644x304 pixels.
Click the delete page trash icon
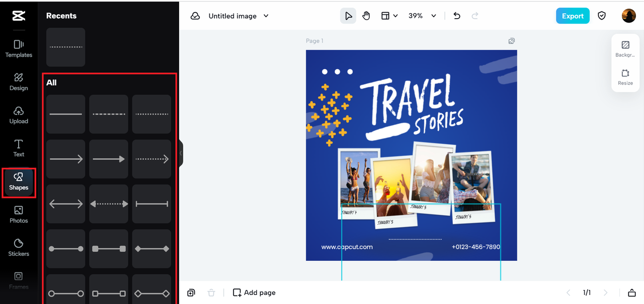coord(211,292)
